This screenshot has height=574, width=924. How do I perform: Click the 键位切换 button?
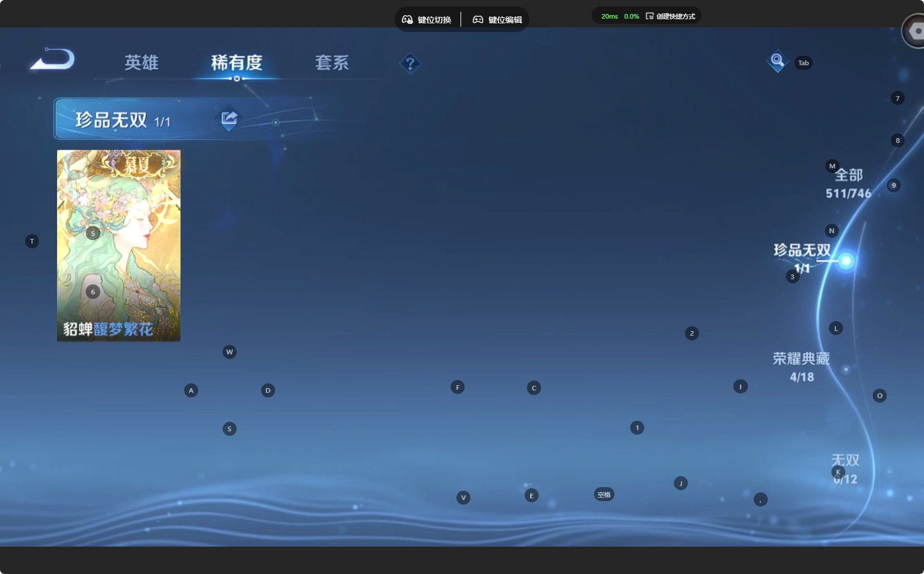[x=427, y=19]
